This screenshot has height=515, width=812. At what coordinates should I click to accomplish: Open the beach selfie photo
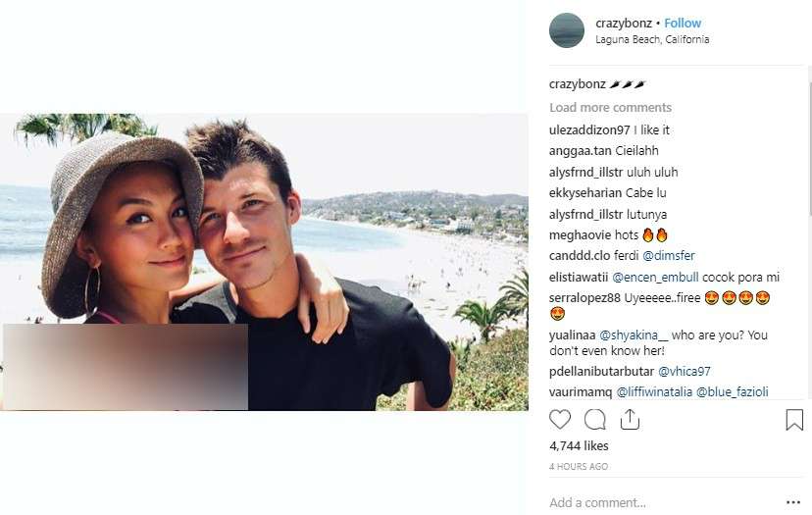point(264,262)
